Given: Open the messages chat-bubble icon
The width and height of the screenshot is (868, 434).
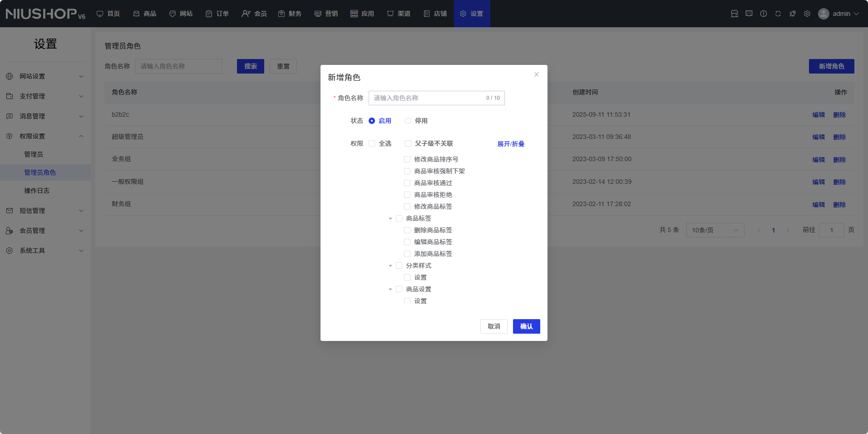Looking at the screenshot, I should [749, 14].
